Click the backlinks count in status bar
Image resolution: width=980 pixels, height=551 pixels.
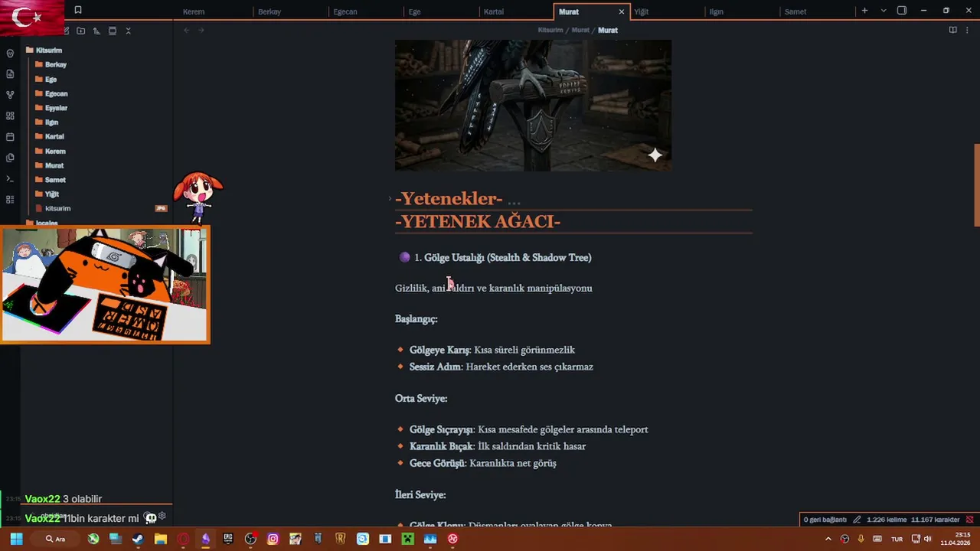(825, 520)
